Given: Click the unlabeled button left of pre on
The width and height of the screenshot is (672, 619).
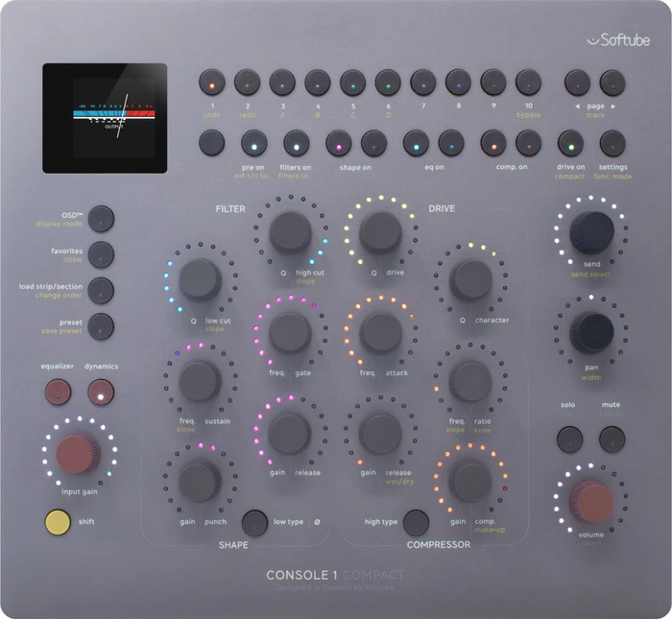Looking at the screenshot, I should coord(212,144).
